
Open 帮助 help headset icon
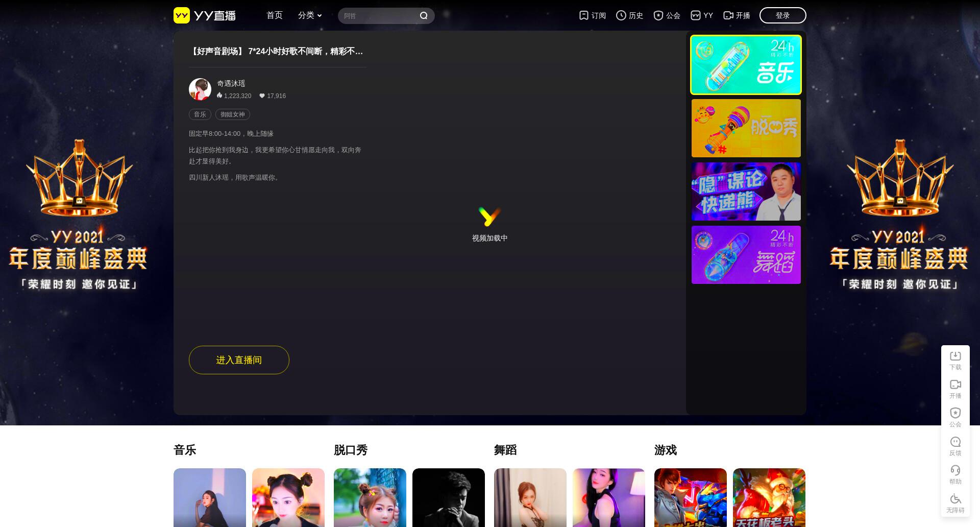(x=955, y=475)
